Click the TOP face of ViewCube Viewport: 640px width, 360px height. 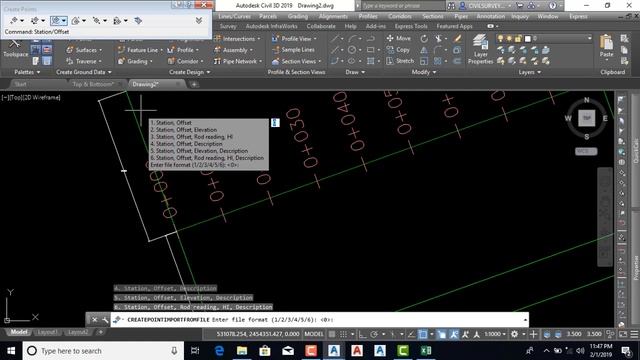pyautogui.click(x=587, y=118)
